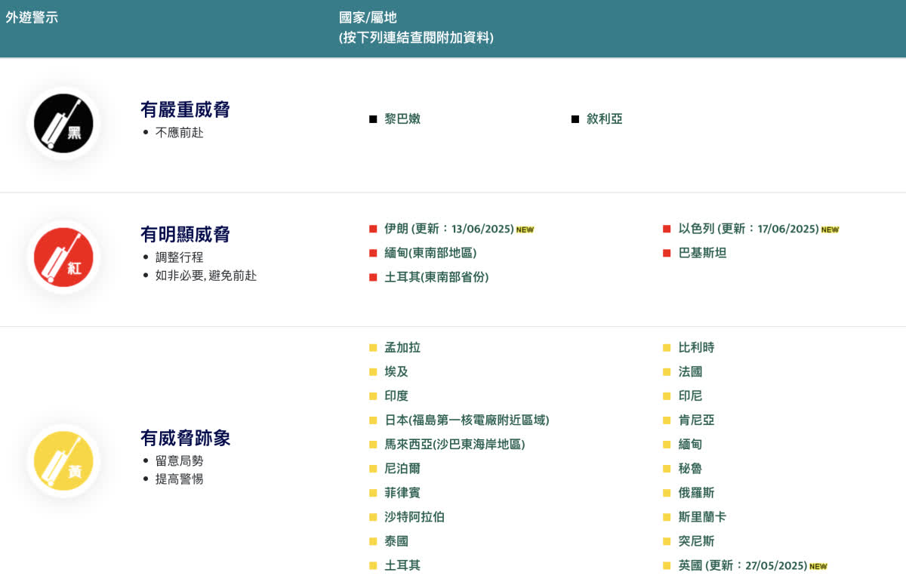
Task: Open 英國 (更新：27/05/2025) link
Action: tap(743, 565)
